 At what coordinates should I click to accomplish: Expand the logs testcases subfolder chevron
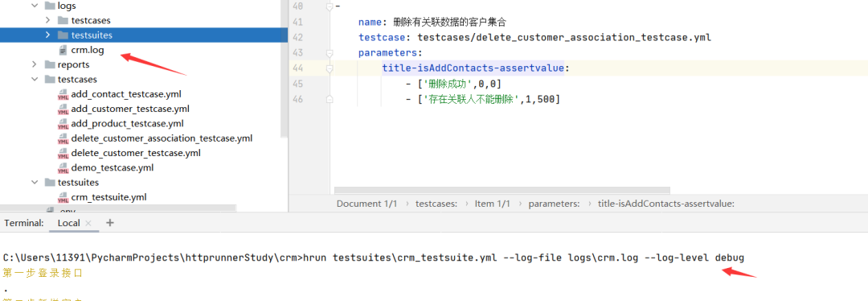[x=49, y=20]
